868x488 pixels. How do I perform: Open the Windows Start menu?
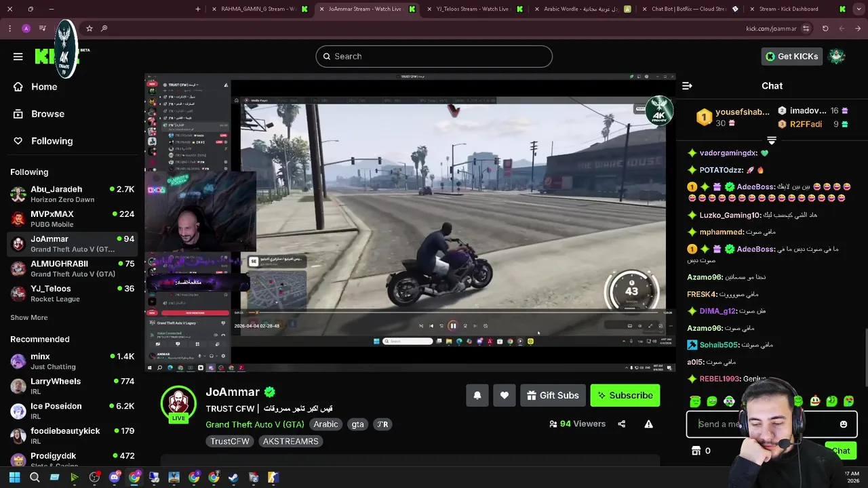click(x=14, y=478)
